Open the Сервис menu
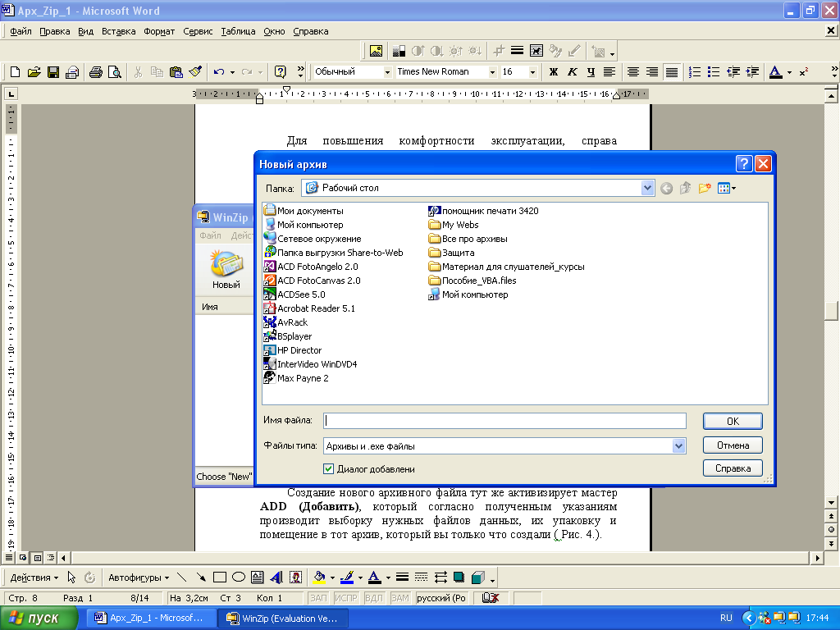The width and height of the screenshot is (840, 630). (x=198, y=31)
